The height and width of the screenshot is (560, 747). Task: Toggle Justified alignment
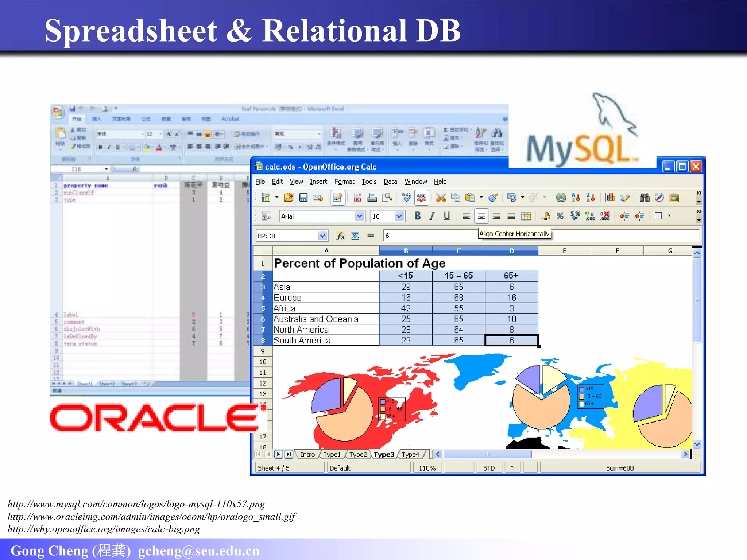coord(511,216)
